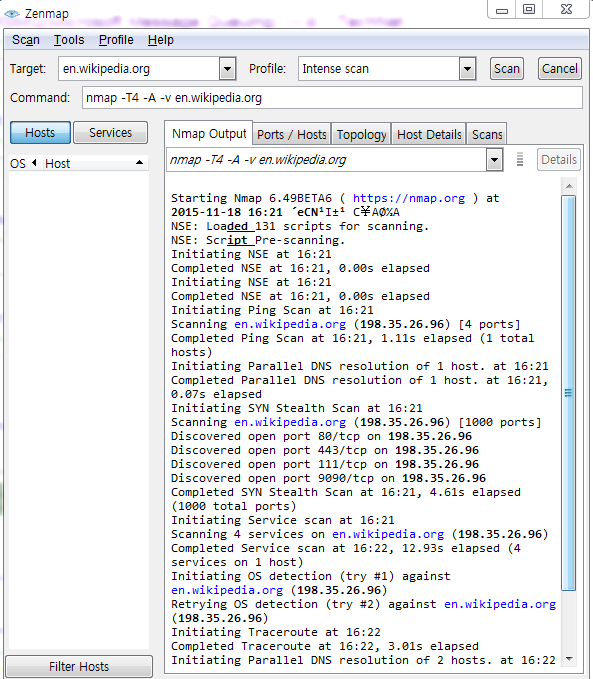Click the Services toggle button
The height and width of the screenshot is (679, 593).
[x=110, y=133]
